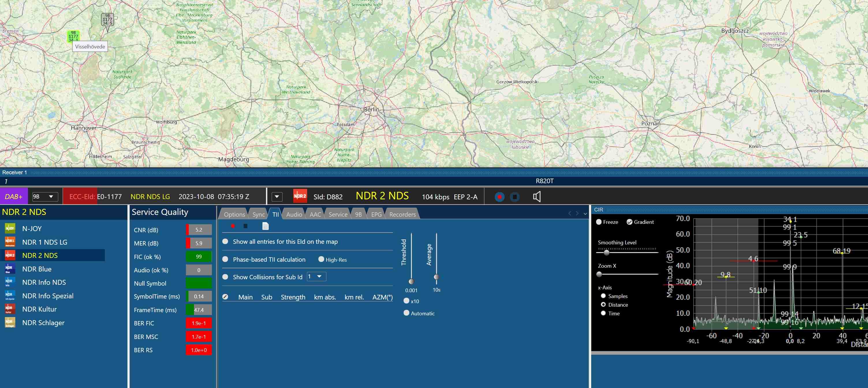Viewport: 868px width, 388px height.
Task: Select NDR Blue in the service list
Action: tap(53, 269)
